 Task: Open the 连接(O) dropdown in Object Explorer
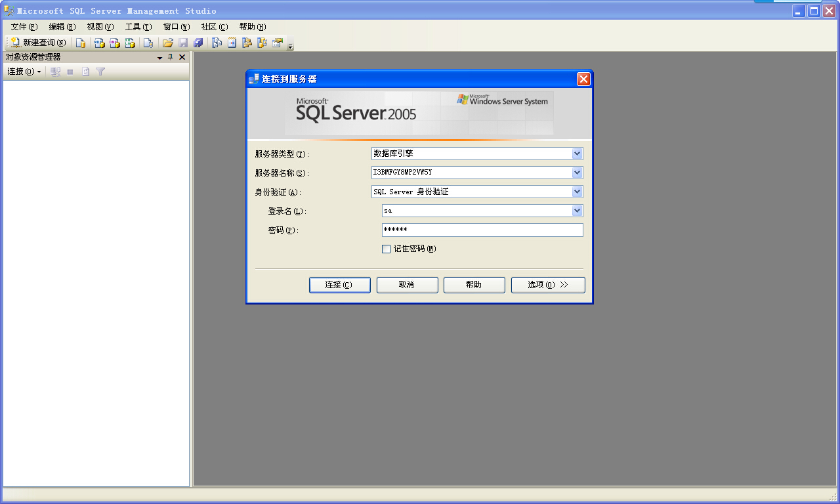(x=24, y=72)
